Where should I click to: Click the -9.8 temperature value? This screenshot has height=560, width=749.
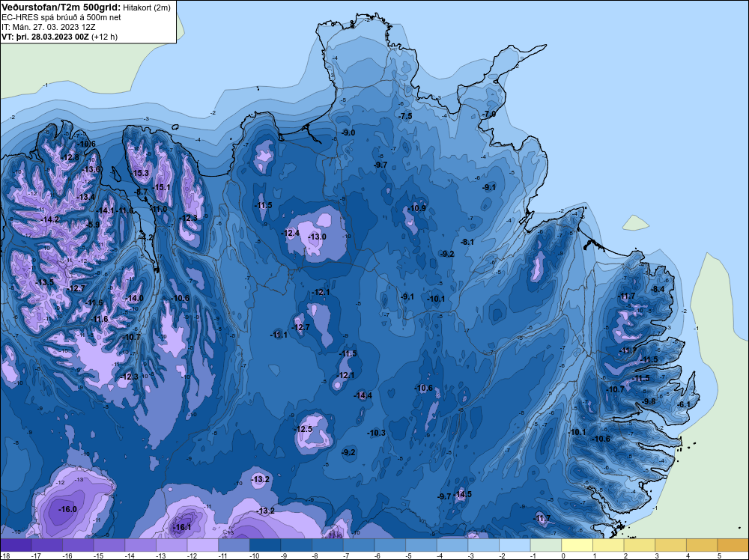[x=649, y=401]
